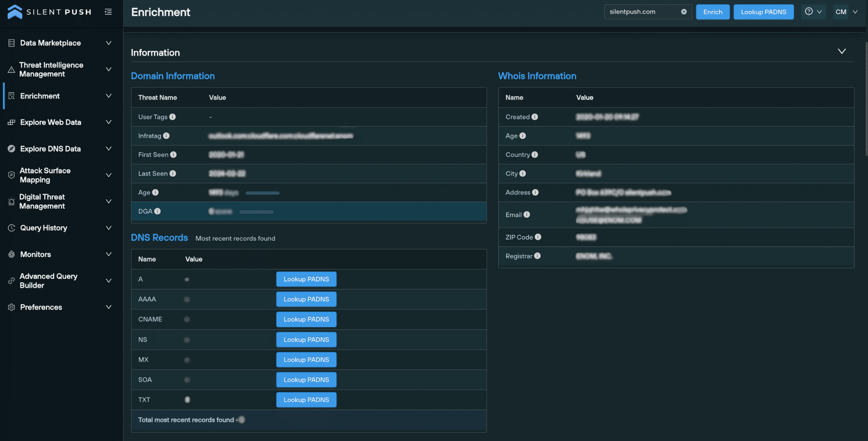Click the Query History clock icon
The width and height of the screenshot is (868, 441).
(11, 228)
